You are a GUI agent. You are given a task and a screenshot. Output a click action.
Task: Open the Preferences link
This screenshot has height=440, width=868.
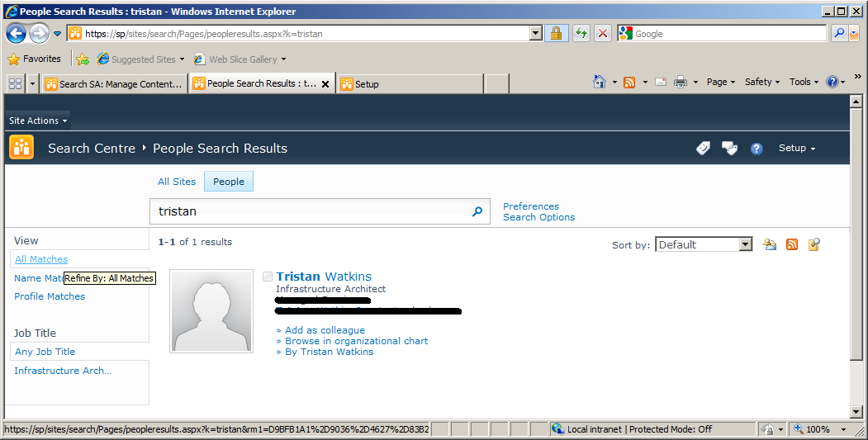(x=530, y=206)
